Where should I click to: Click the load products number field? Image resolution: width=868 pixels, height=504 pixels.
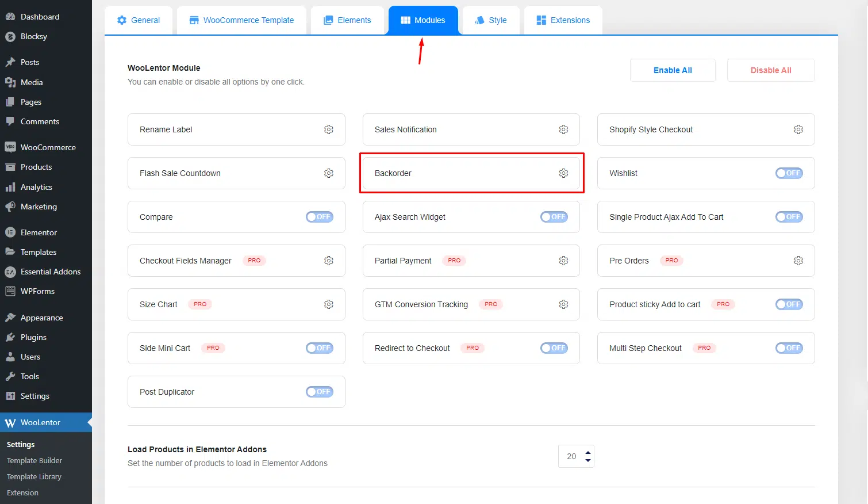pyautogui.click(x=571, y=456)
